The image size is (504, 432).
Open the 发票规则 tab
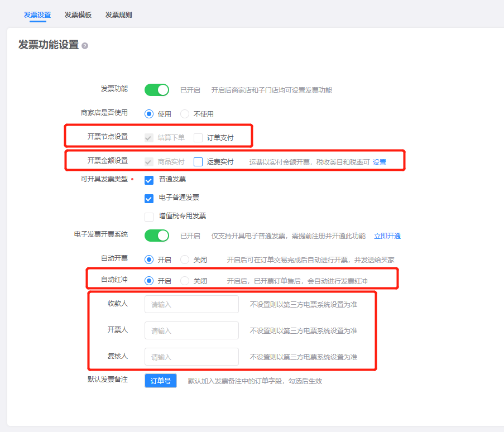coord(119,15)
